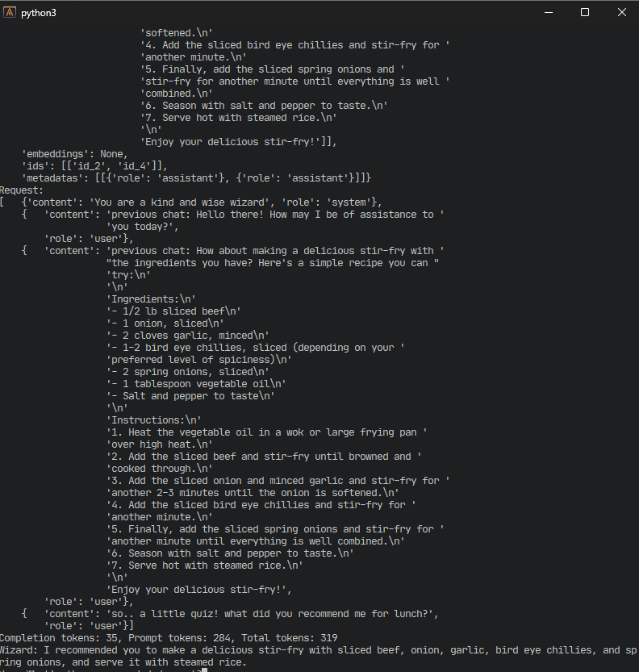This screenshot has width=639, height=672.
Task: Click the python3 window title text
Action: tap(39, 13)
